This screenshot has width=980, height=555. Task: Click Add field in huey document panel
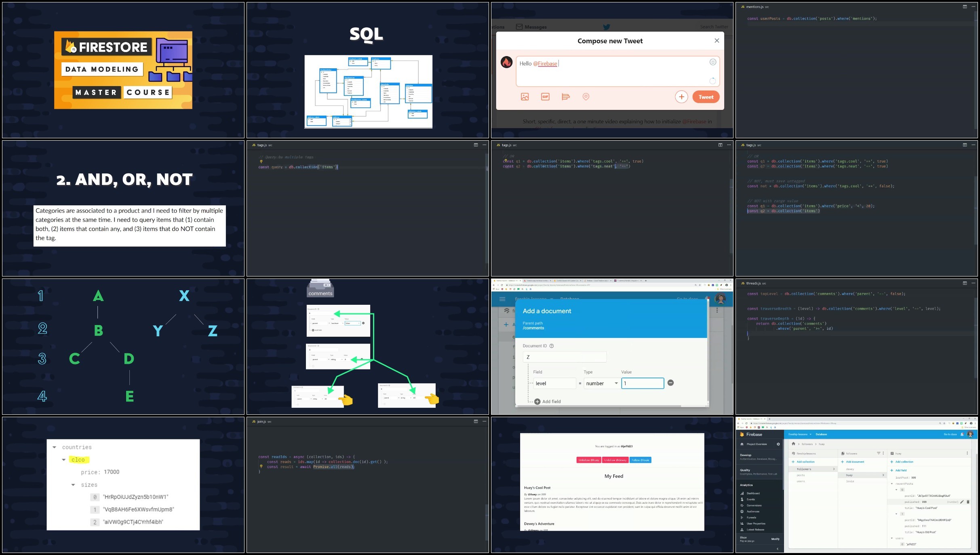pos(899,470)
